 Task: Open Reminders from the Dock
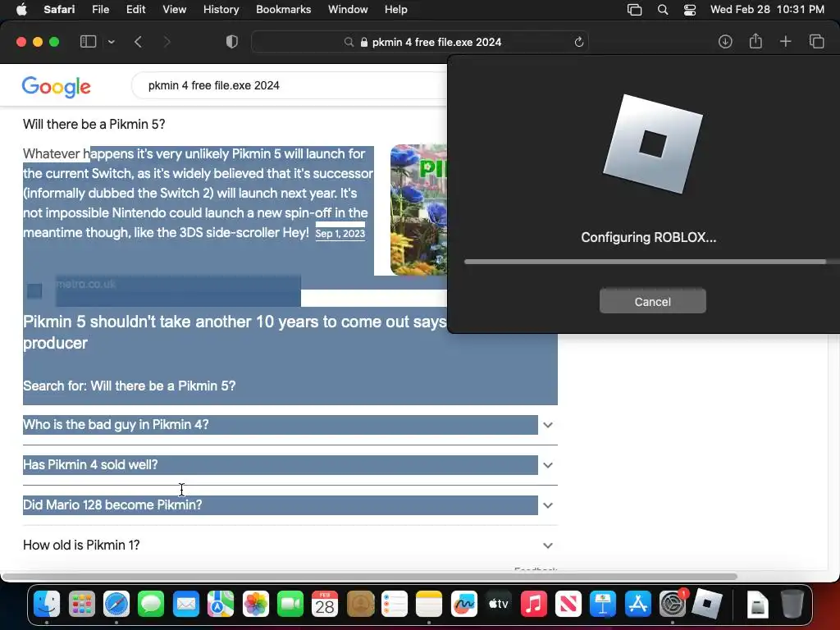pyautogui.click(x=395, y=605)
